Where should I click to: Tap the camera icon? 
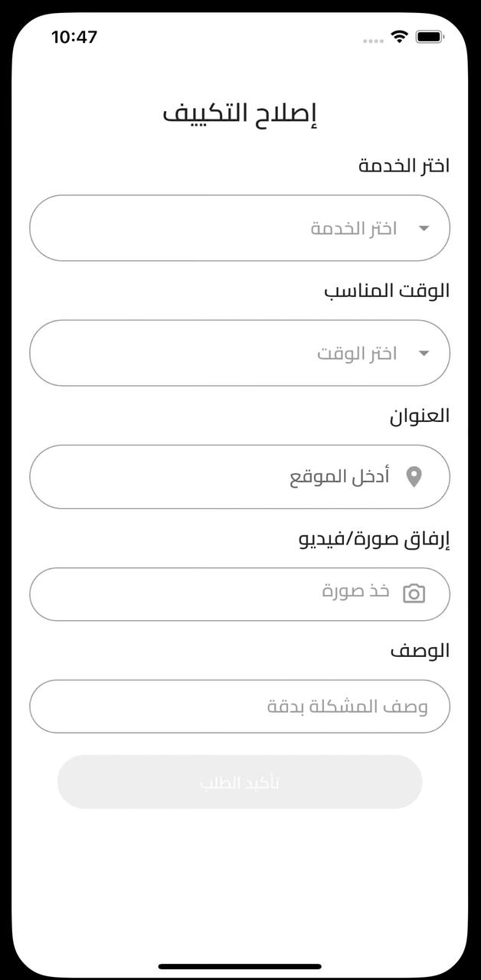pos(414,593)
